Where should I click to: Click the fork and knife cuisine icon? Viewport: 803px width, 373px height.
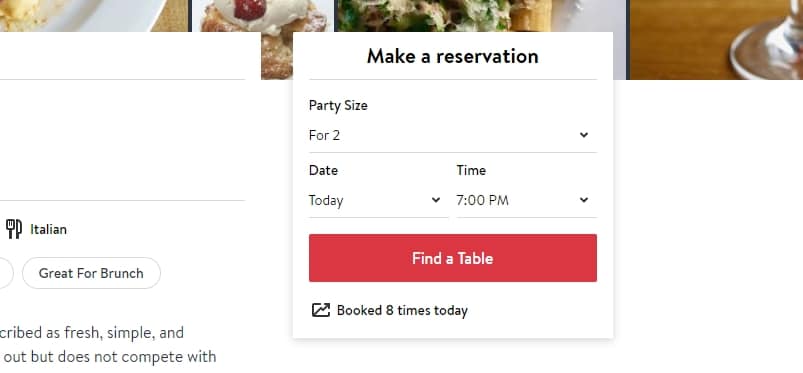pyautogui.click(x=14, y=229)
